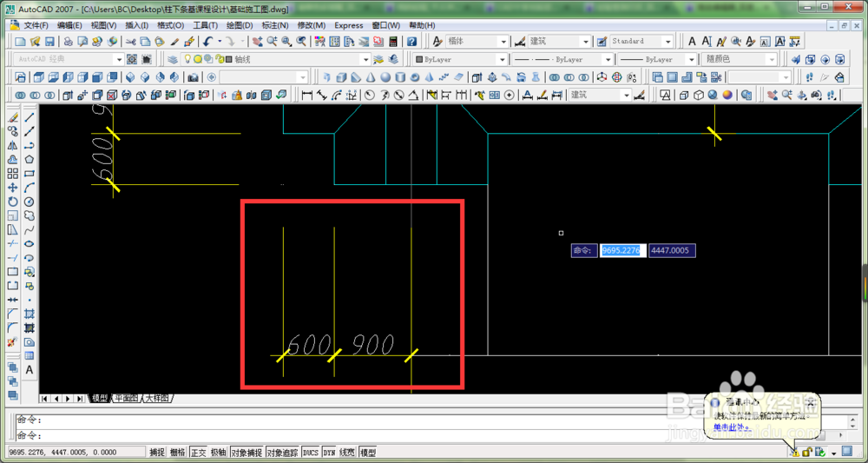The height and width of the screenshot is (463, 868).
Task: Toggle 正交 ortho mode in status bar
Action: click(198, 453)
